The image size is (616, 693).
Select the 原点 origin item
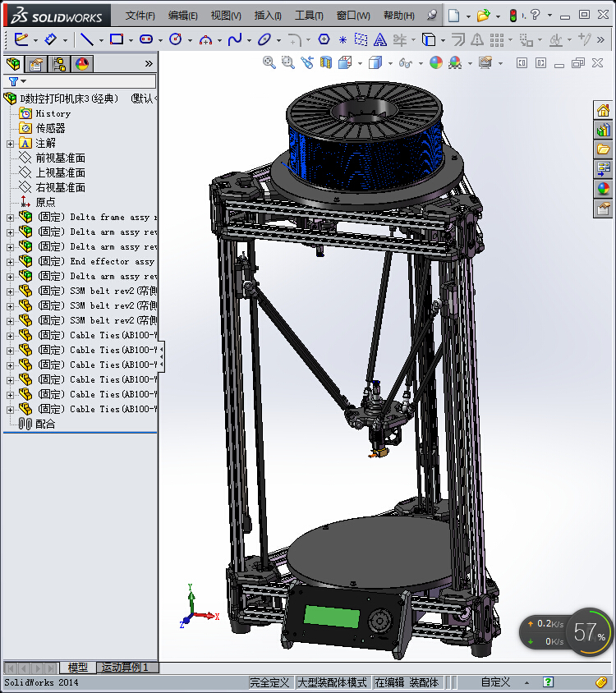point(45,203)
